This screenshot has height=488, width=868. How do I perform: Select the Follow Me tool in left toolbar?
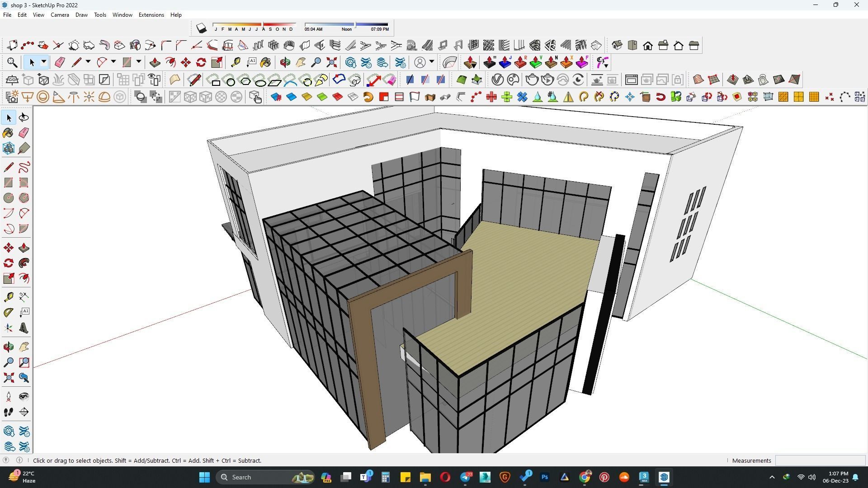pos(24,263)
